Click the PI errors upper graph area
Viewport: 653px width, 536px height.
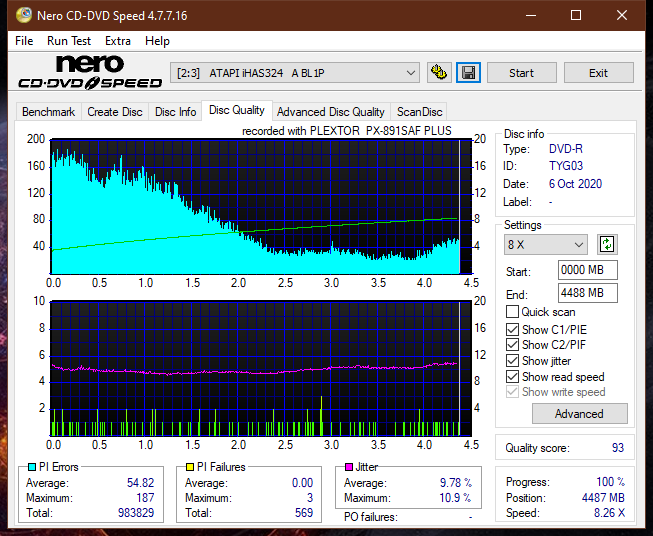pos(261,206)
